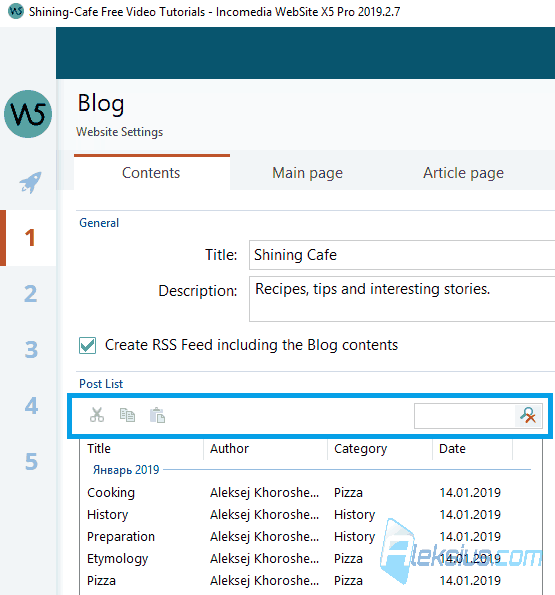555x595 pixels.
Task: Click the Title input field
Action: click(402, 255)
